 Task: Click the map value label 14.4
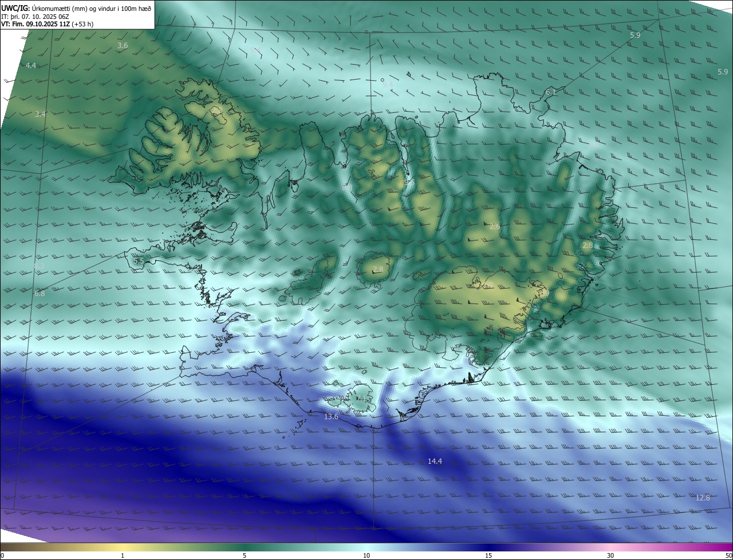coord(435,462)
